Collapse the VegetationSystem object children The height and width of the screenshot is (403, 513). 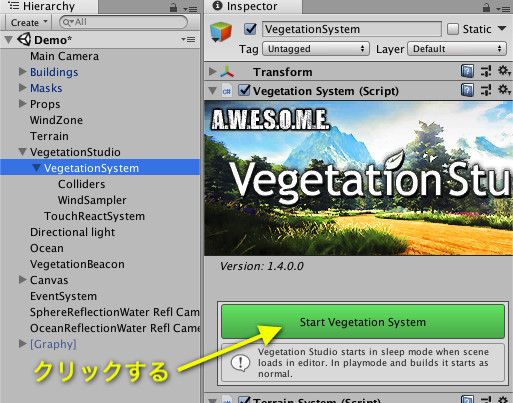tap(37, 168)
